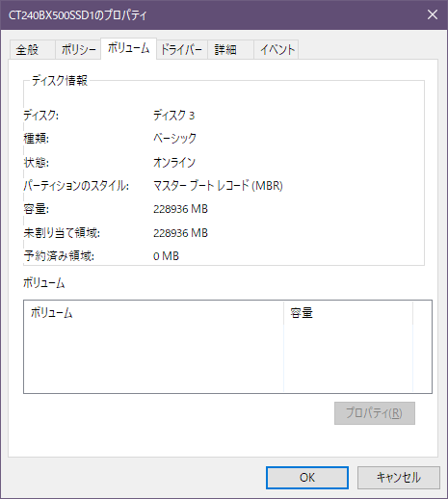The width and height of the screenshot is (448, 499).
Task: Click the オンライン status value
Action: (x=174, y=162)
